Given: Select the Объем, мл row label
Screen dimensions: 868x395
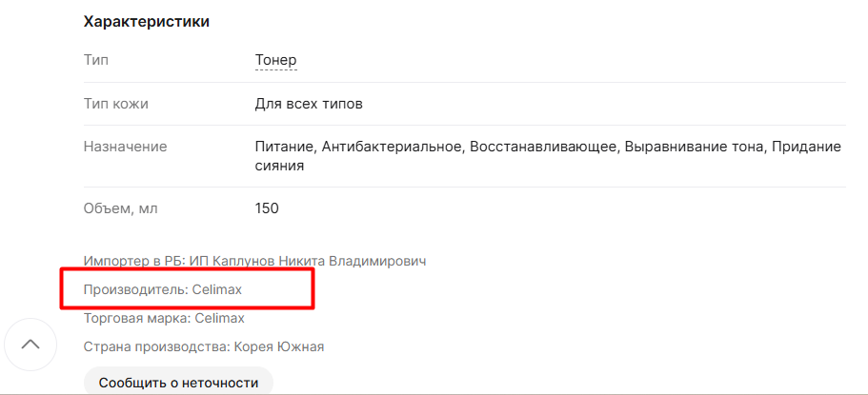Looking at the screenshot, I should [120, 208].
